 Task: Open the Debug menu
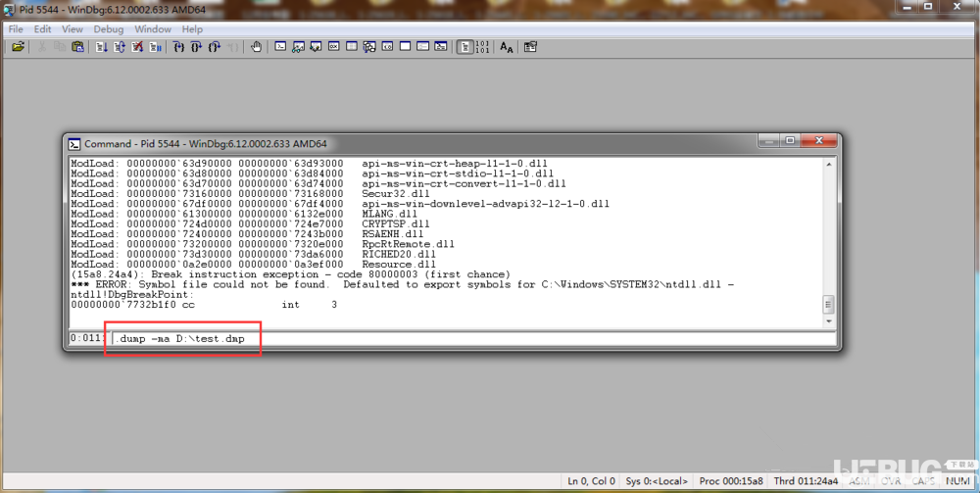click(x=109, y=28)
